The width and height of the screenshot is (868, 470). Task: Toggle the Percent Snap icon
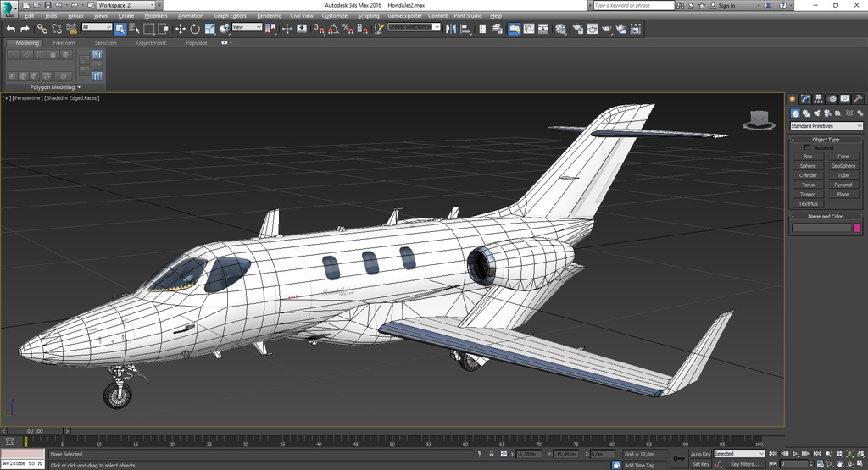348,29
